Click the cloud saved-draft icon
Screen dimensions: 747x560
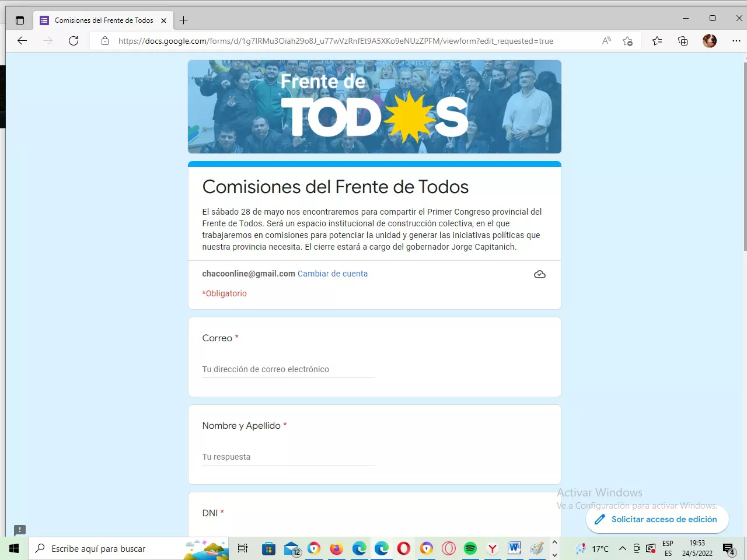(x=540, y=274)
